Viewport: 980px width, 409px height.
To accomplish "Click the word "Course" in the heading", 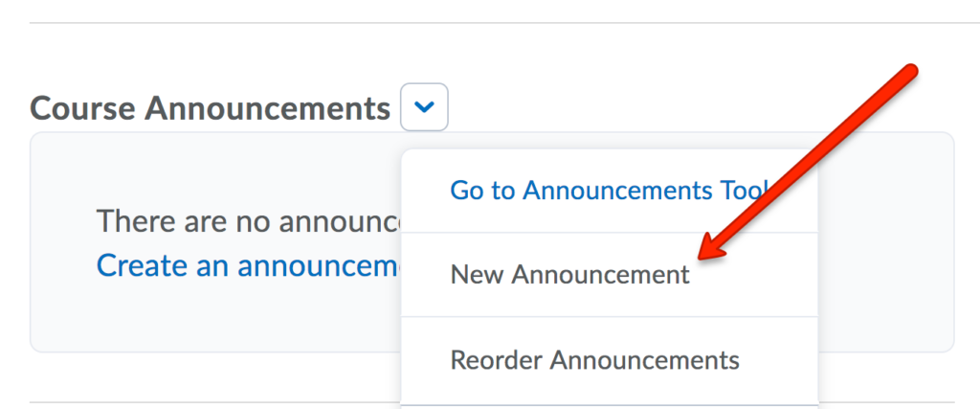I will [x=84, y=108].
